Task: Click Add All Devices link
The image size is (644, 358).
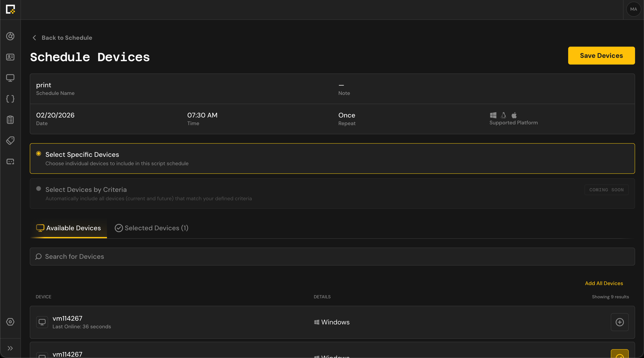Action: [x=604, y=283]
